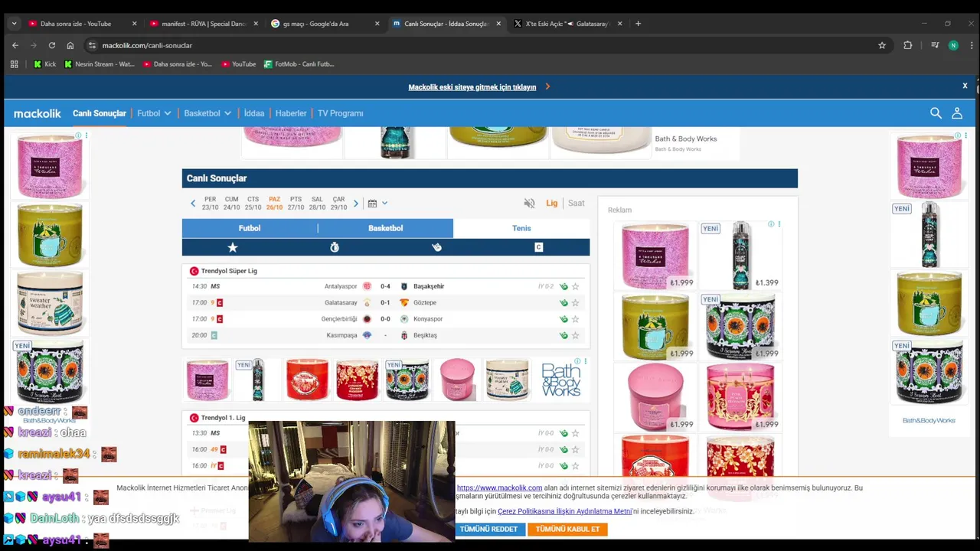Expand calendar dropdown arrow
This screenshot has height=551, width=980.
pyautogui.click(x=384, y=204)
